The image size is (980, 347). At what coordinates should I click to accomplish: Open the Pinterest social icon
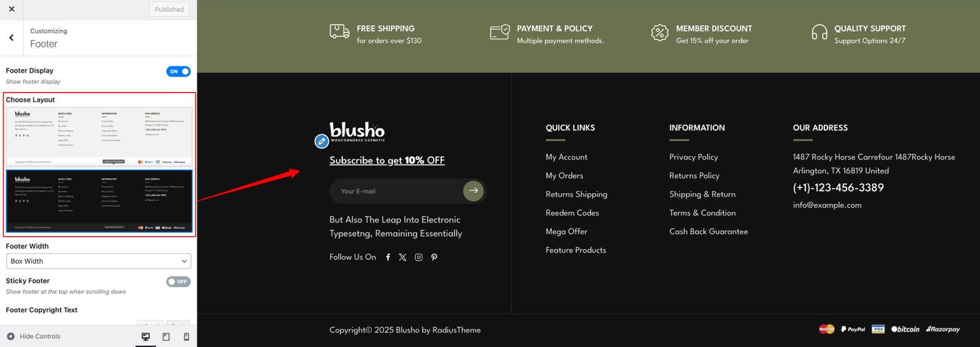pos(434,257)
